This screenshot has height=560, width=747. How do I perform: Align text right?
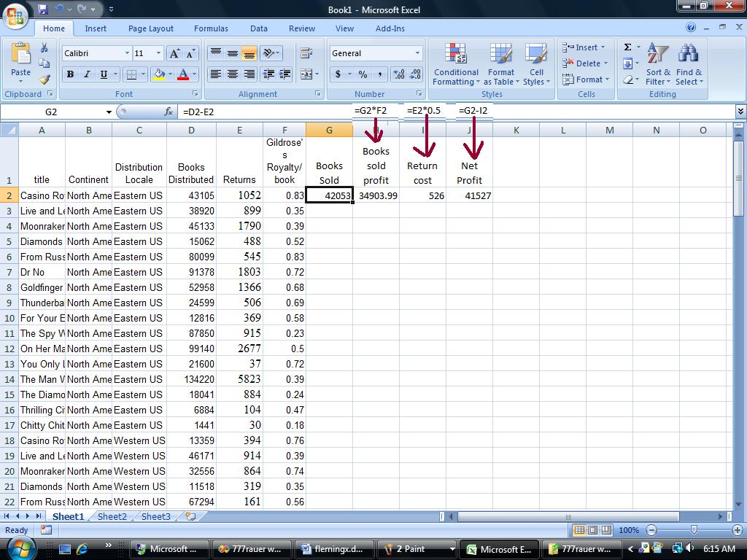pyautogui.click(x=249, y=74)
